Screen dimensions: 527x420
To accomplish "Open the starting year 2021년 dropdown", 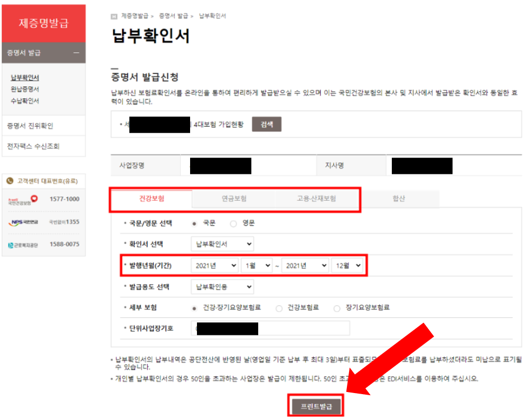I will (214, 265).
